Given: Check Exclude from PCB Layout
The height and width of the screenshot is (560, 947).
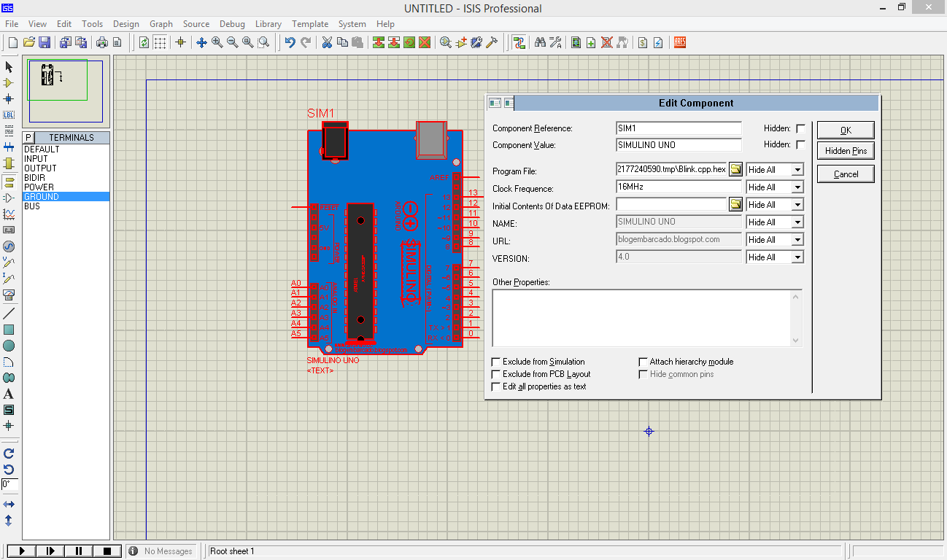Looking at the screenshot, I should (496, 374).
